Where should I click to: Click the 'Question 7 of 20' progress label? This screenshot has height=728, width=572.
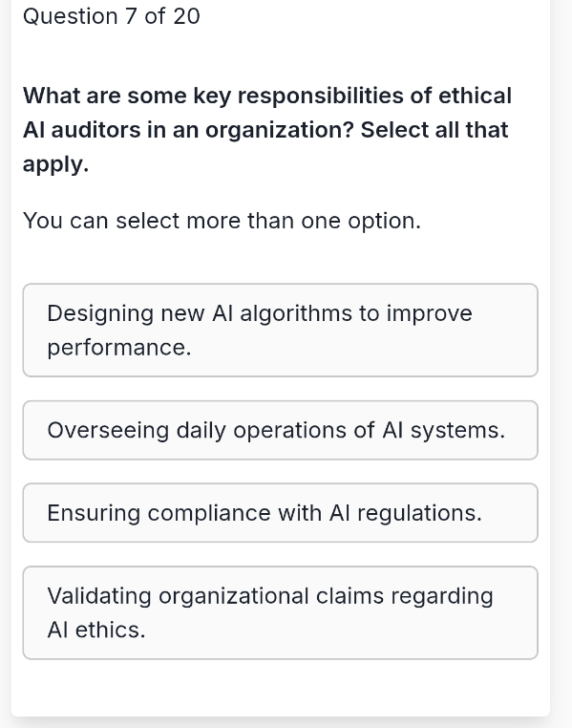pyautogui.click(x=112, y=16)
